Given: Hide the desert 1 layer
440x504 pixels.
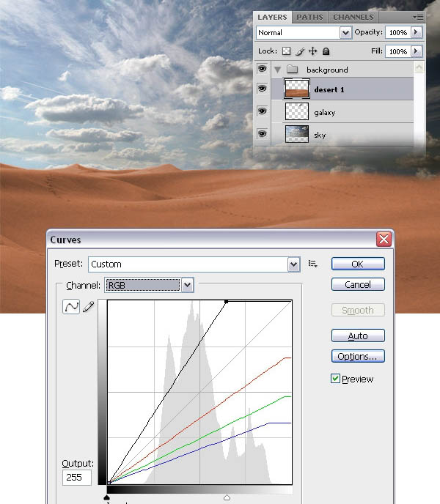Looking at the screenshot, I should 263,89.
